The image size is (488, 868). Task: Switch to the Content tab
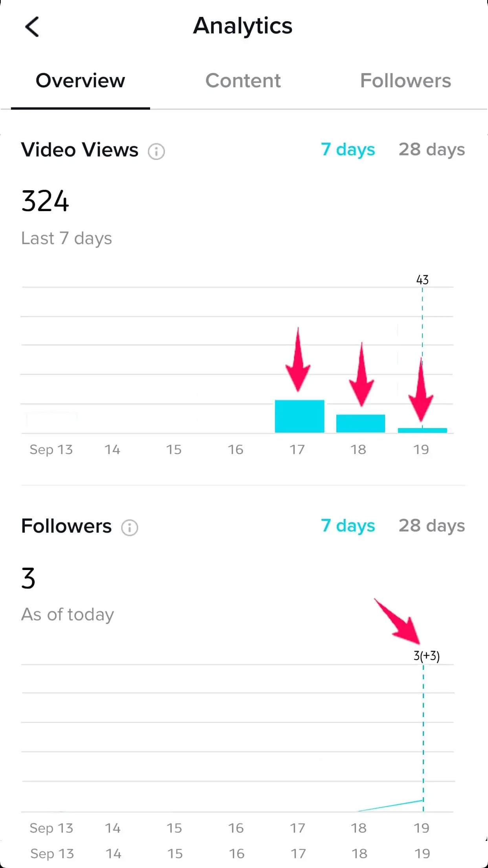coord(243,81)
